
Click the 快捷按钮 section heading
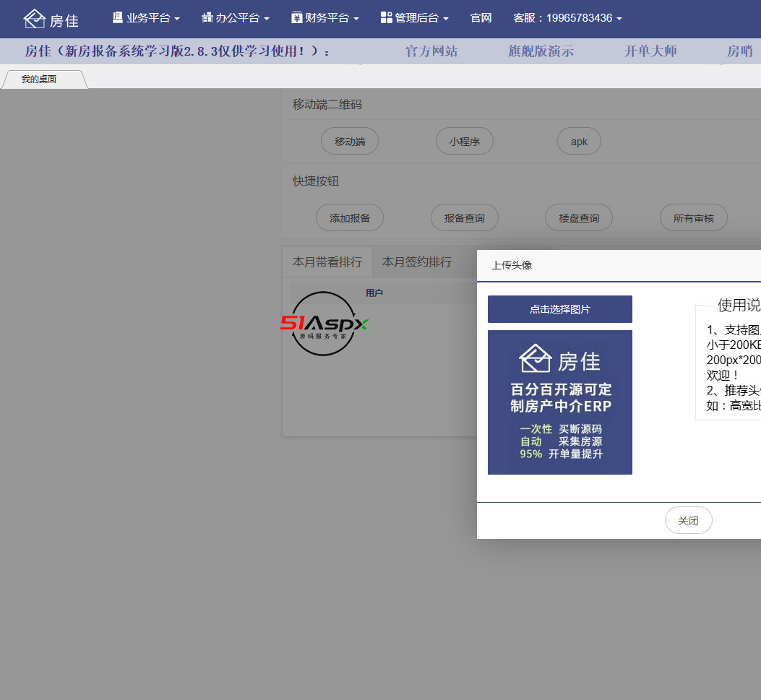pyautogui.click(x=316, y=181)
